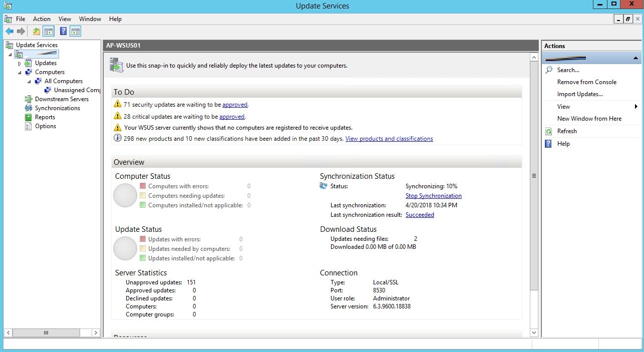Click the Search magnifier icon in Actions

(549, 70)
